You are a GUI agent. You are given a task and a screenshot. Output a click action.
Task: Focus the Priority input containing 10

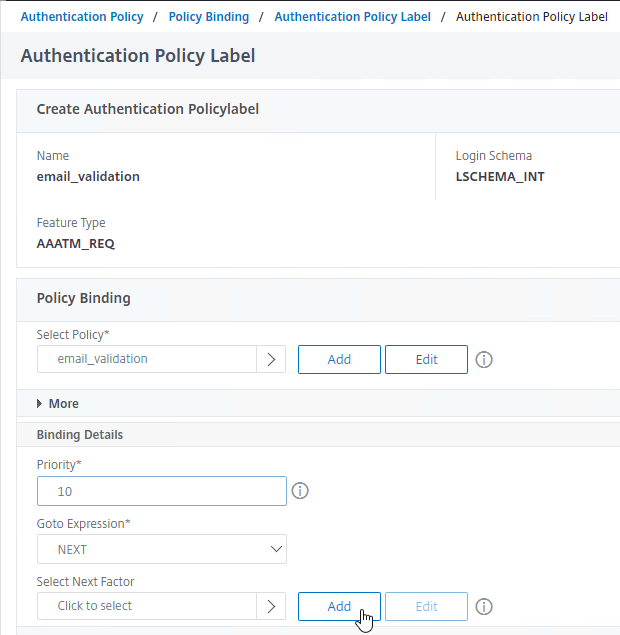click(x=162, y=491)
